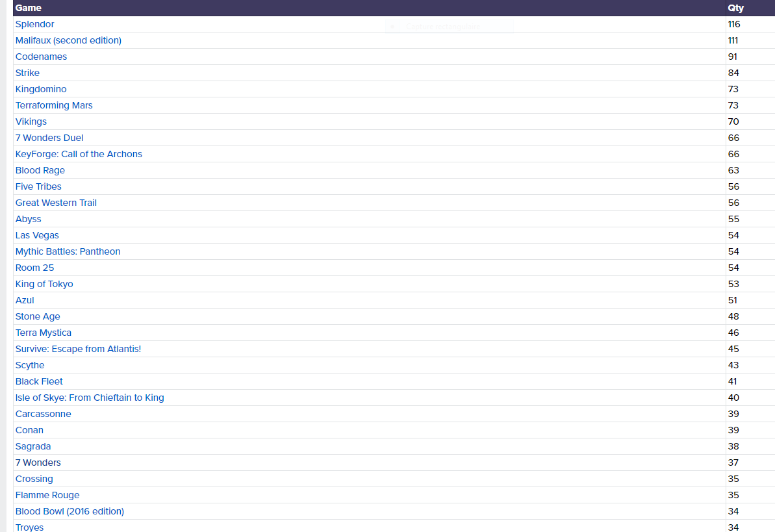This screenshot has width=775, height=532.
Task: Sort by the Game column header
Action: [29, 8]
